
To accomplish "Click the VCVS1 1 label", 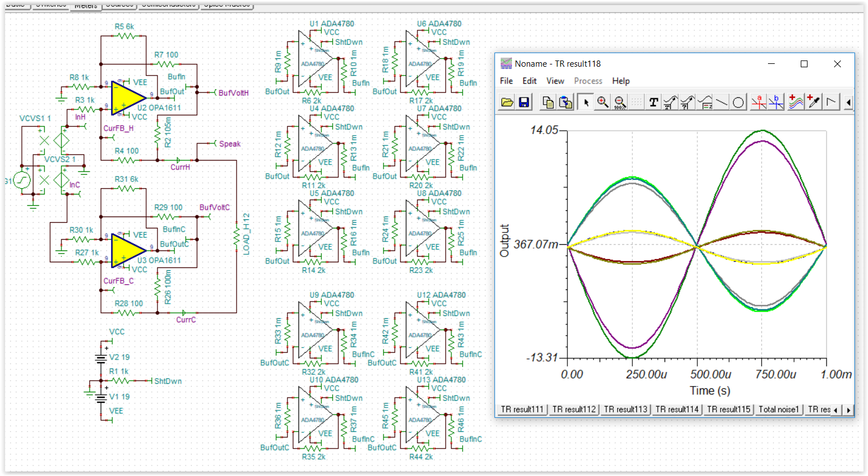I will coord(35,118).
